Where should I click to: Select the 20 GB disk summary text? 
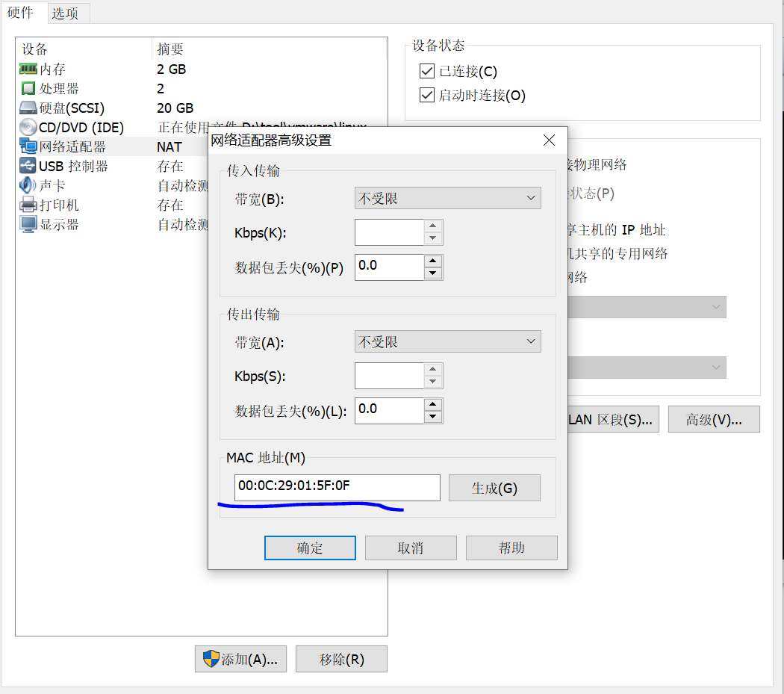(x=175, y=108)
